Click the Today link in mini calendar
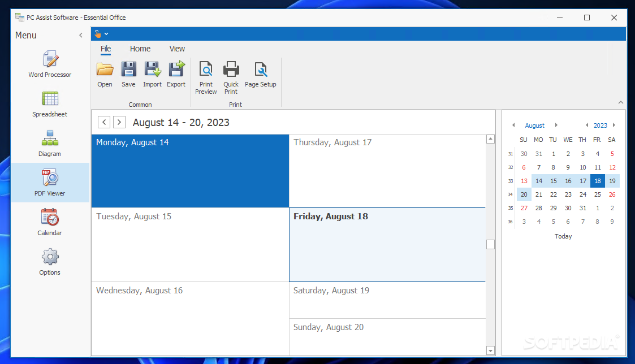This screenshot has height=364, width=635. click(563, 236)
